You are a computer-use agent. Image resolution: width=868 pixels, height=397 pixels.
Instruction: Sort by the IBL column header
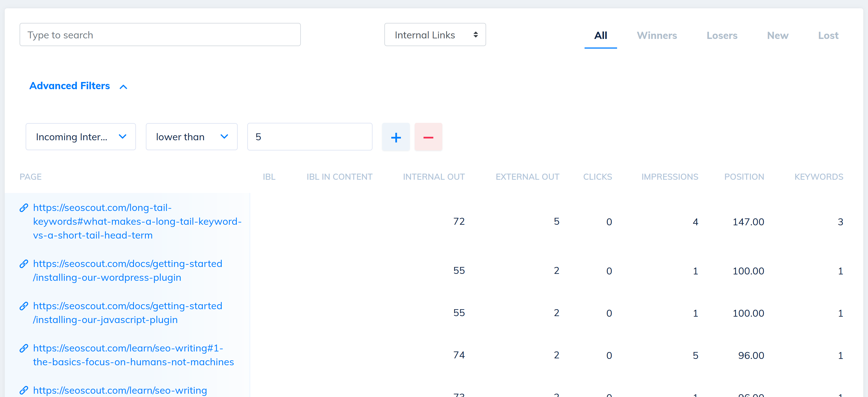point(269,177)
